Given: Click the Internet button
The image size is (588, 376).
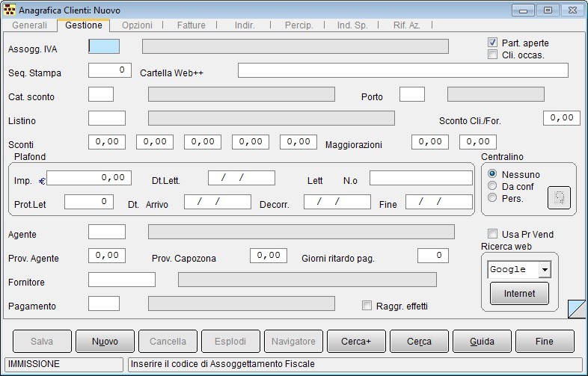Looking at the screenshot, I should pos(519,293).
